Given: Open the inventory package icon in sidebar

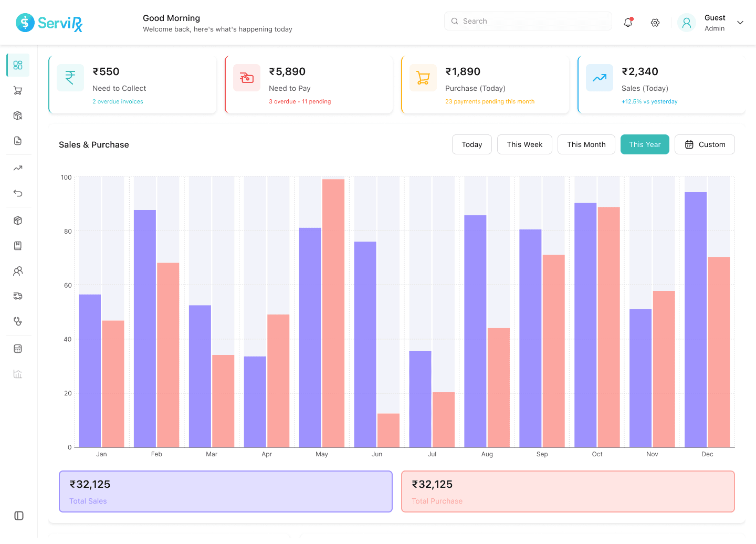Looking at the screenshot, I should (18, 220).
